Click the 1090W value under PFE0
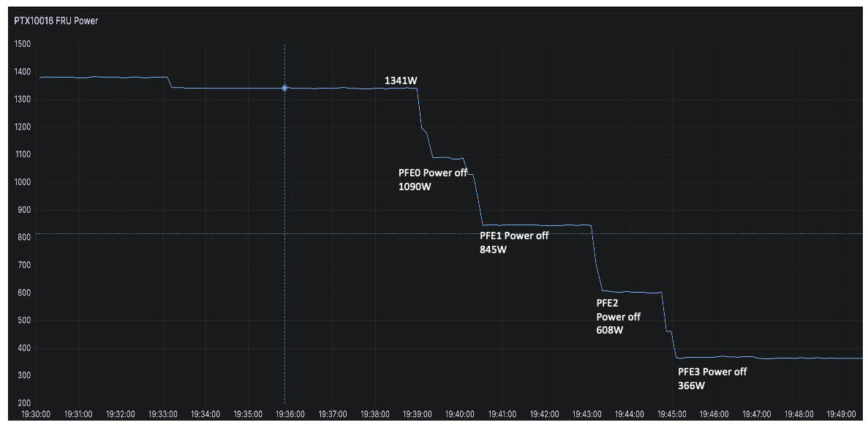The height and width of the screenshot is (425, 868). (415, 187)
